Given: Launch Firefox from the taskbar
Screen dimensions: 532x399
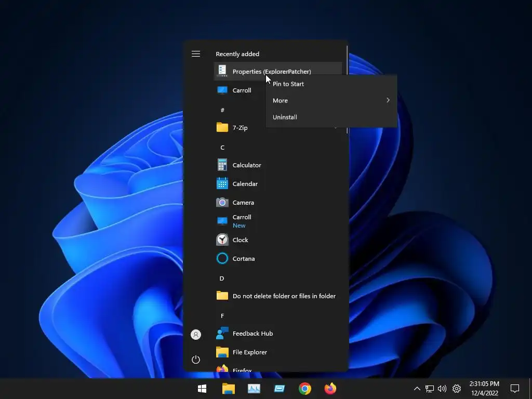Looking at the screenshot, I should point(330,389).
